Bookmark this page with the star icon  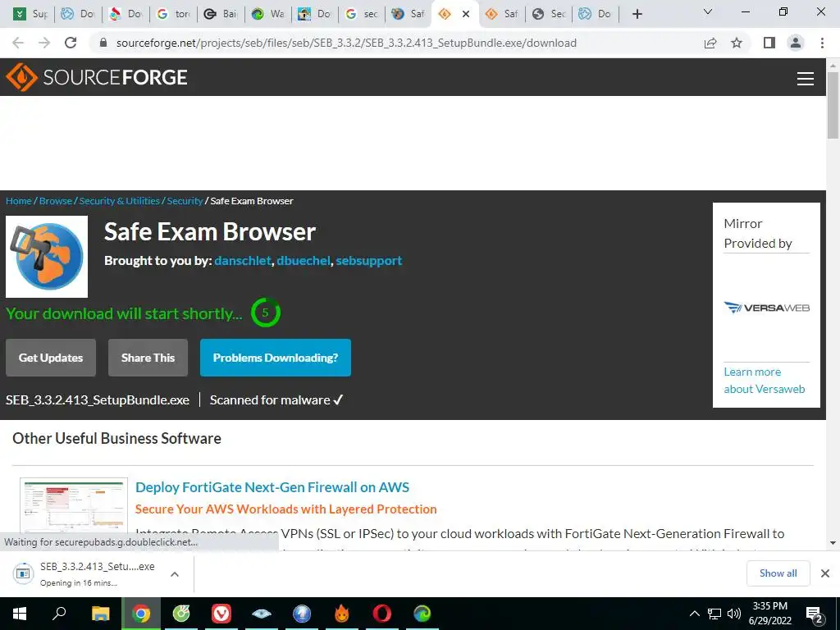pos(737,43)
